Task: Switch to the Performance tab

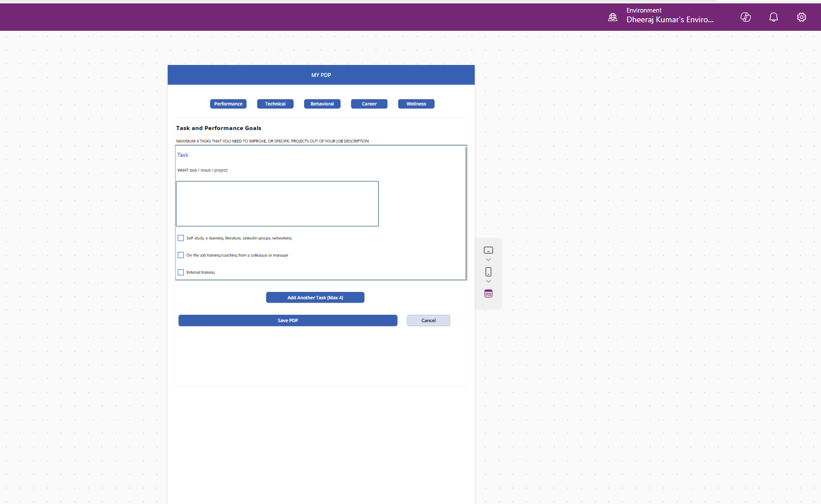Action: pyautogui.click(x=228, y=104)
